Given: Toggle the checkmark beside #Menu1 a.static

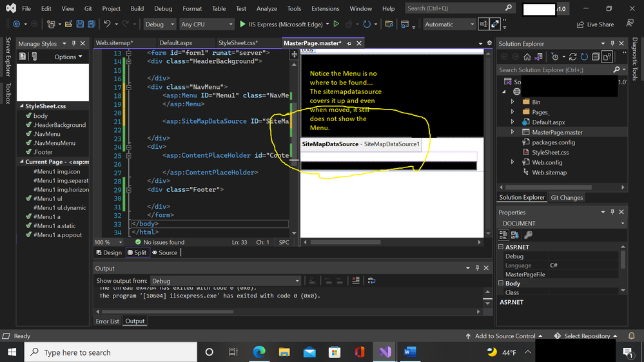Looking at the screenshot, I should pos(29,225).
